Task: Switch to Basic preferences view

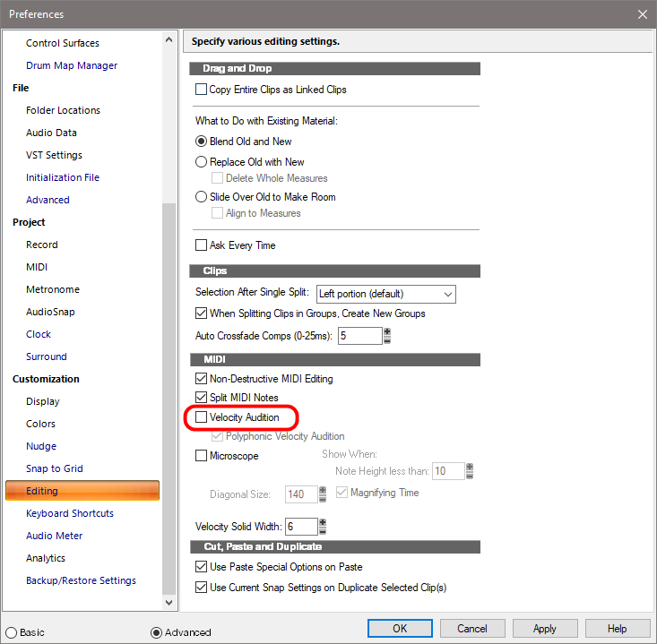Action: coord(12,632)
